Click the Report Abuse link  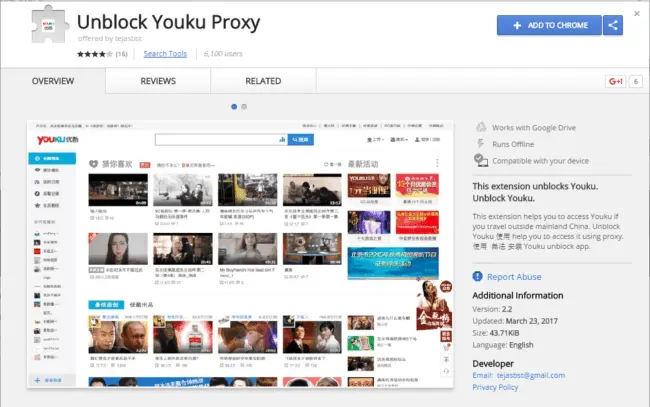[x=514, y=277]
